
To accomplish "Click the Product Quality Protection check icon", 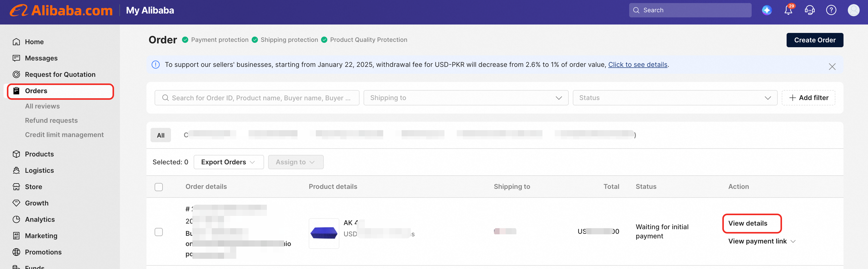I will (324, 40).
